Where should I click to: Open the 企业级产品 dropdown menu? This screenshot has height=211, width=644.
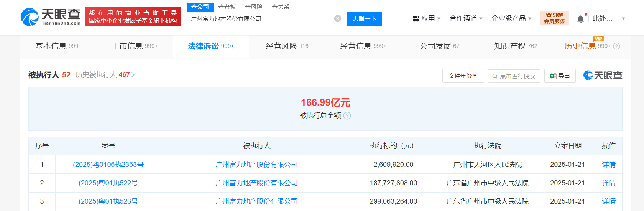[511, 18]
